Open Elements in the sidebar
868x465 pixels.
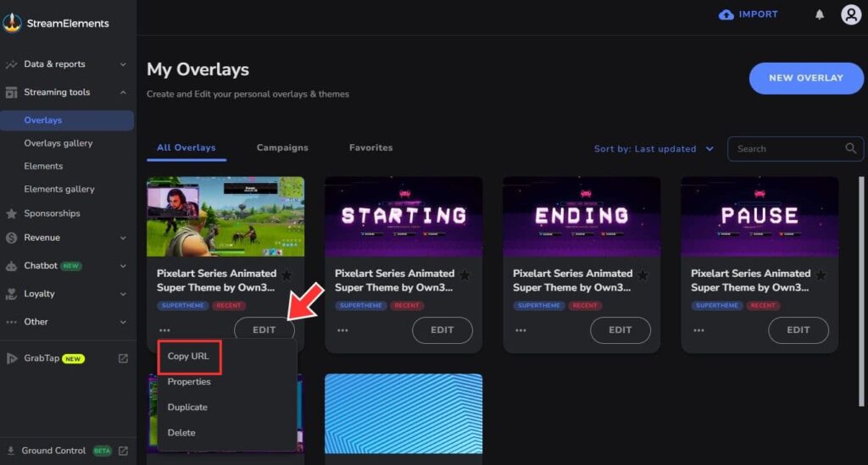pyautogui.click(x=43, y=166)
